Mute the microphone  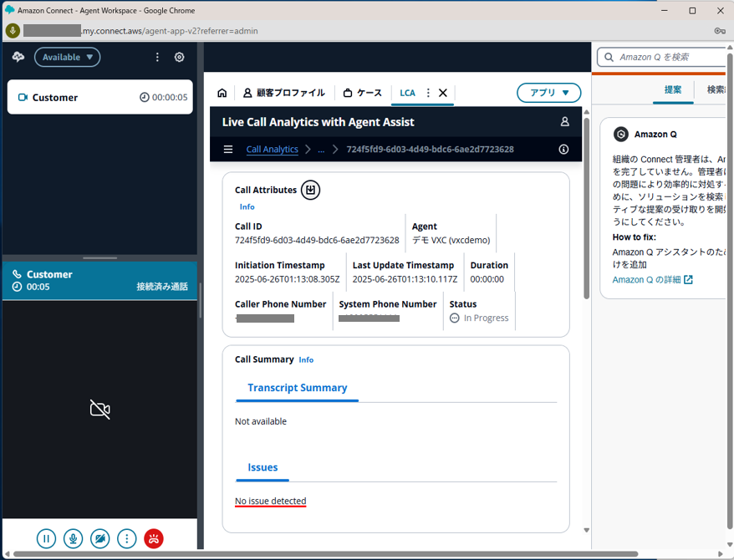pos(74,539)
